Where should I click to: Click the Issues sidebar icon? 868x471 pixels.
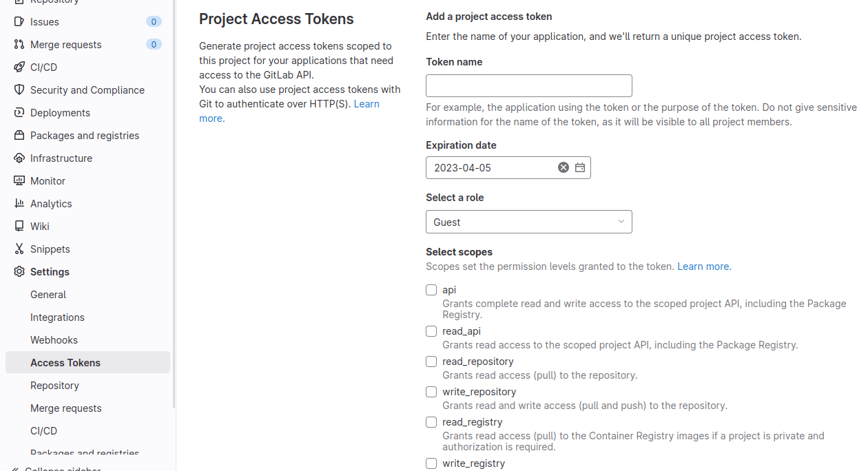[x=19, y=22]
